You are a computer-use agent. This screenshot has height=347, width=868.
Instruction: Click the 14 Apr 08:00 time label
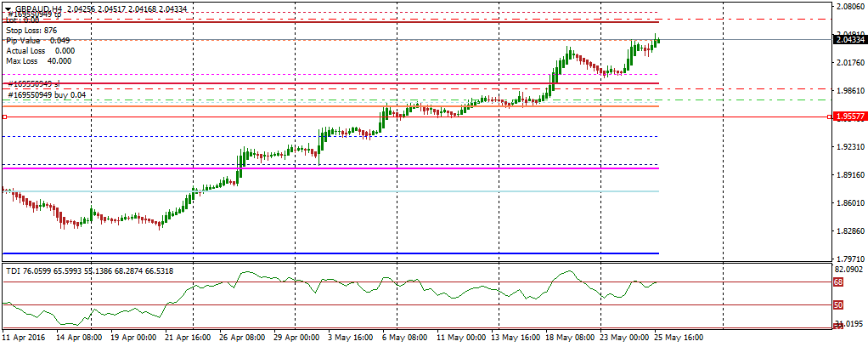click(x=77, y=338)
